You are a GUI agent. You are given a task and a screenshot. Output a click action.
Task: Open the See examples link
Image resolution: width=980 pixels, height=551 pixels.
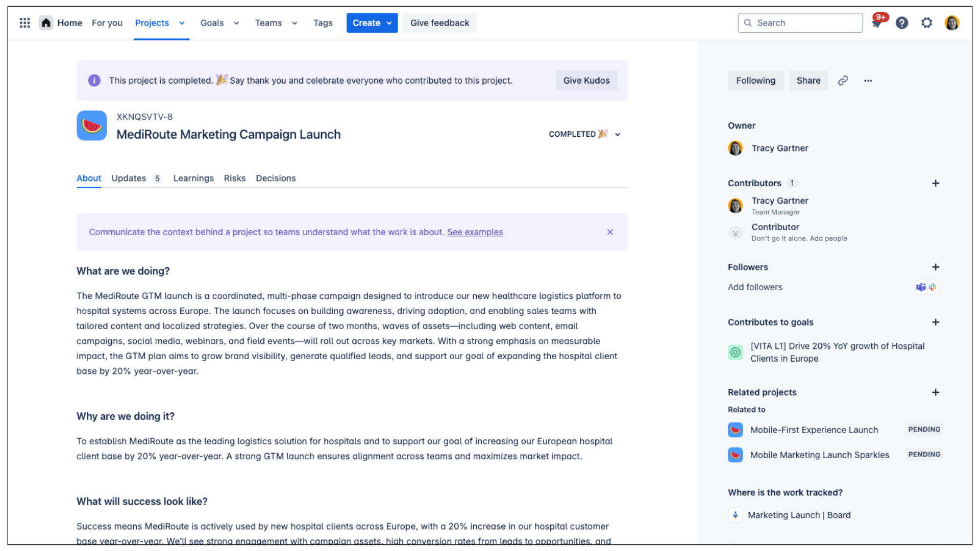click(475, 232)
